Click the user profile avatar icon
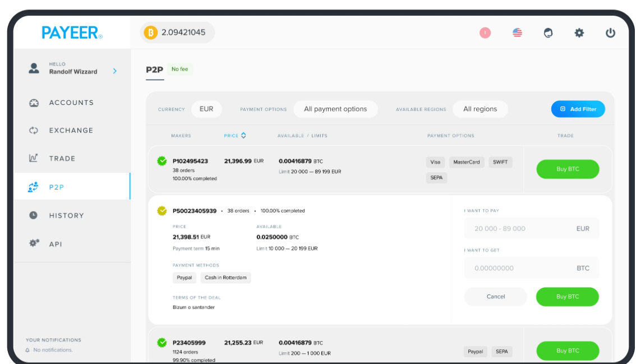636x364 pixels. [34, 68]
